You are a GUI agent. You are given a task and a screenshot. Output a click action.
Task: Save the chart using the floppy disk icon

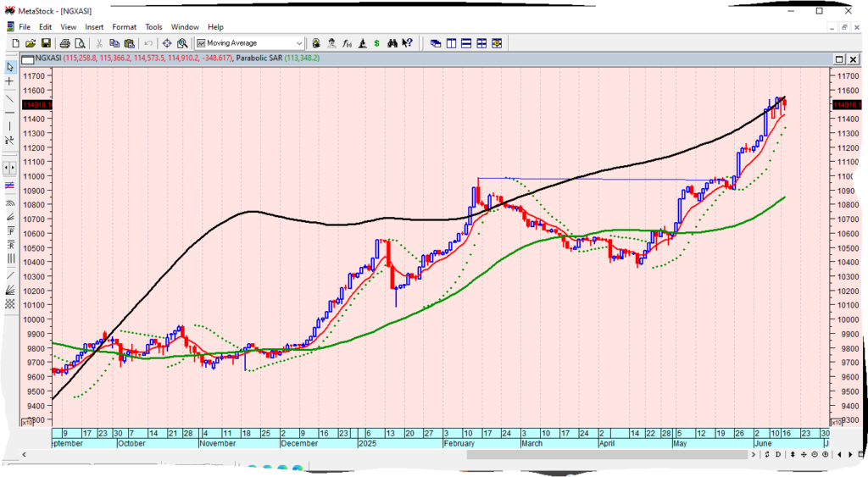tap(46, 43)
